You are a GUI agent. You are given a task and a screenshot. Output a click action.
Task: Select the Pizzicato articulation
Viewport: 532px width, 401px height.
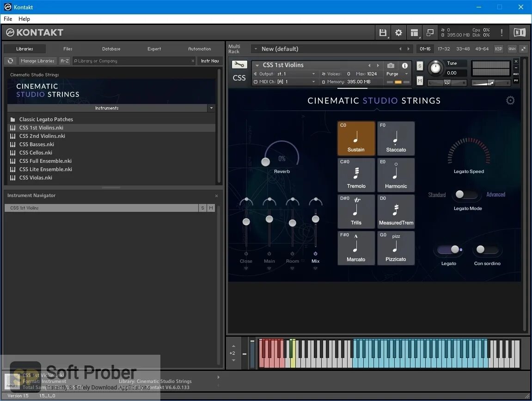tap(396, 248)
